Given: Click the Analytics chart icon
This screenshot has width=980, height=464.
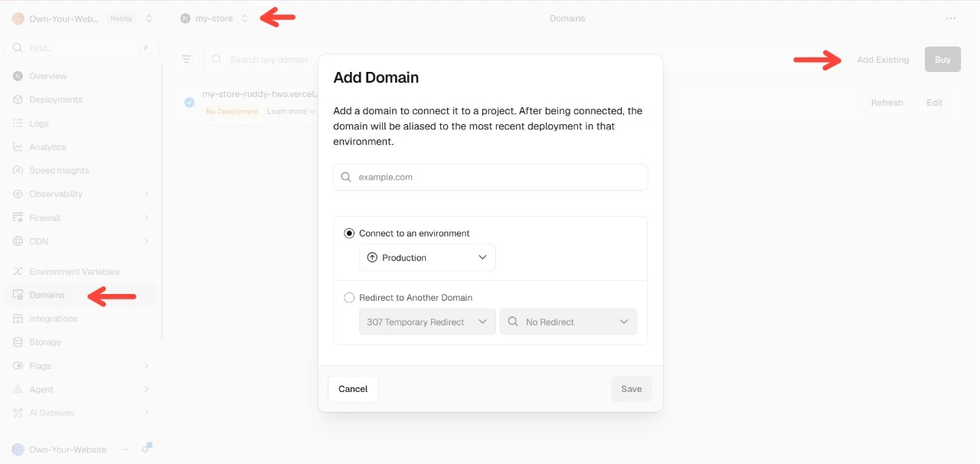Looking at the screenshot, I should point(18,147).
